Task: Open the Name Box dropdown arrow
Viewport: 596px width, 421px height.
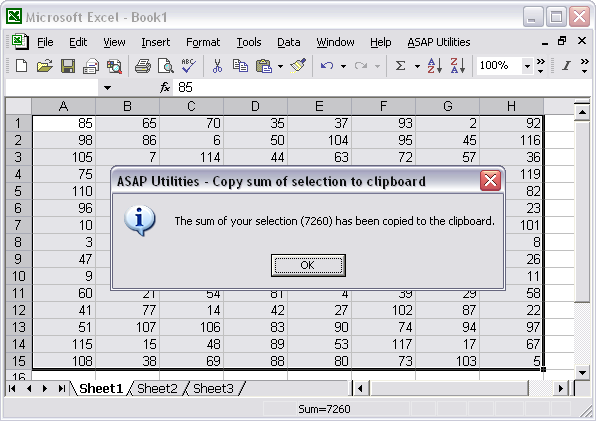Action: [x=108, y=88]
